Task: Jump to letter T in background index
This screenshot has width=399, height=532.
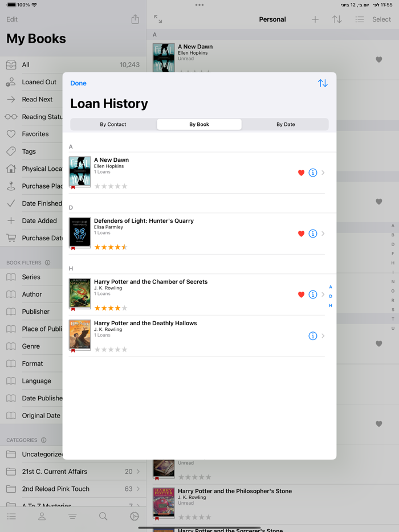Action: tap(393, 319)
